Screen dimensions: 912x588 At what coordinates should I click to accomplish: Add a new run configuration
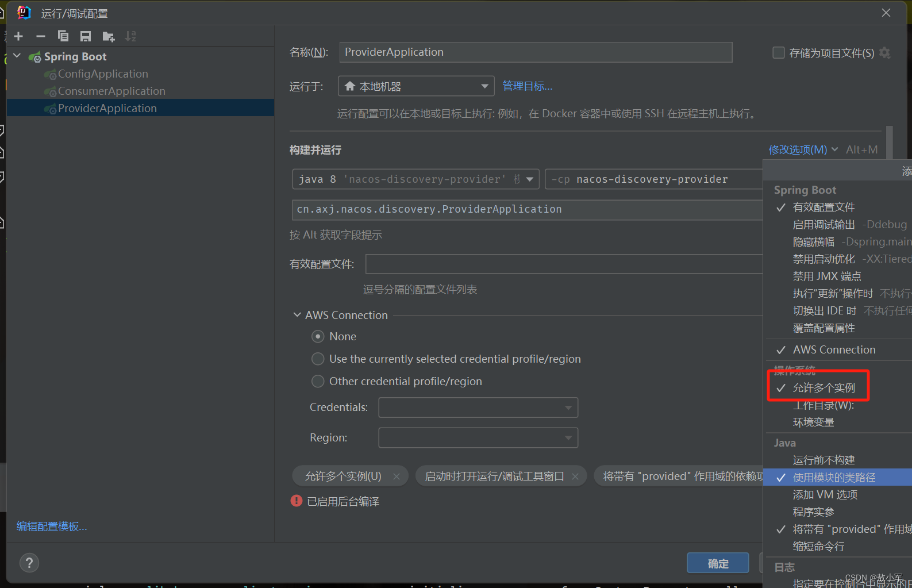click(18, 36)
